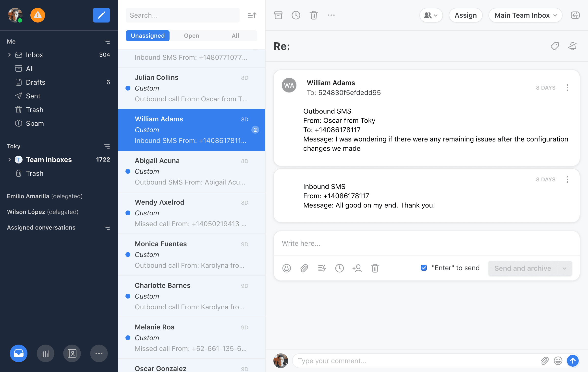The image size is (588, 372).
Task: Click the emoji icon in compose toolbar
Action: coord(286,268)
